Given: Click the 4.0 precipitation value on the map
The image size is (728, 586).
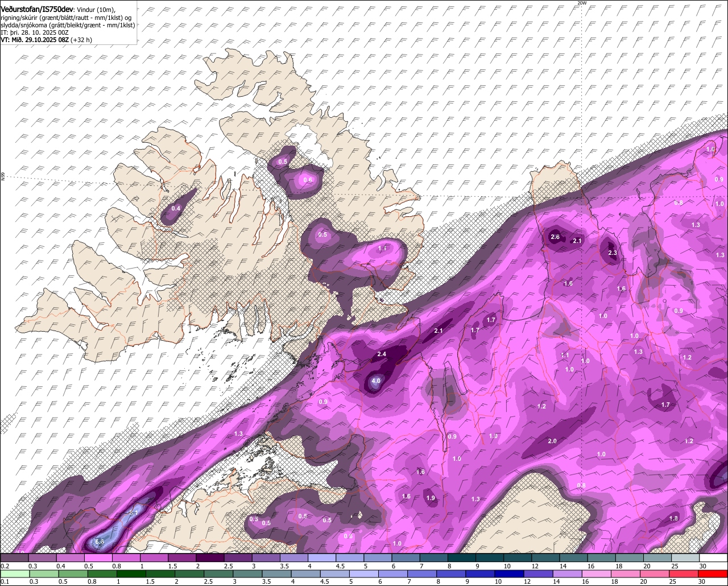Looking at the screenshot, I should tap(376, 381).
